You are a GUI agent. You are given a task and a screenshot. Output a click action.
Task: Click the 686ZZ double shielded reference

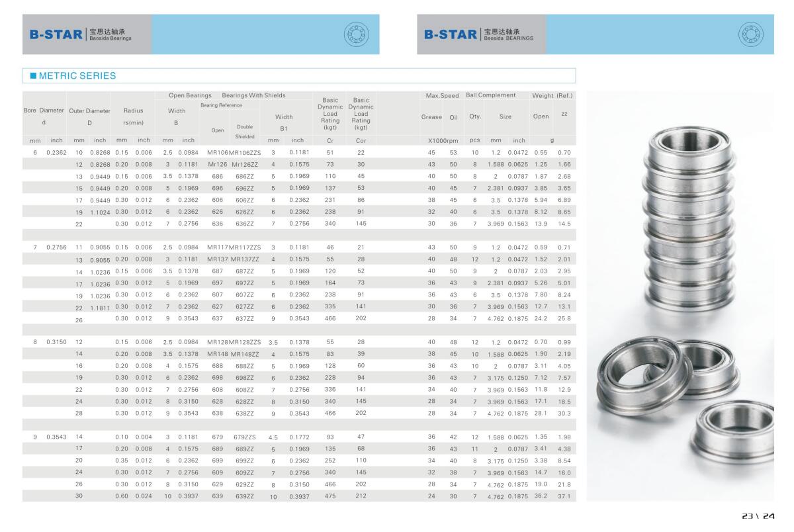pos(245,177)
